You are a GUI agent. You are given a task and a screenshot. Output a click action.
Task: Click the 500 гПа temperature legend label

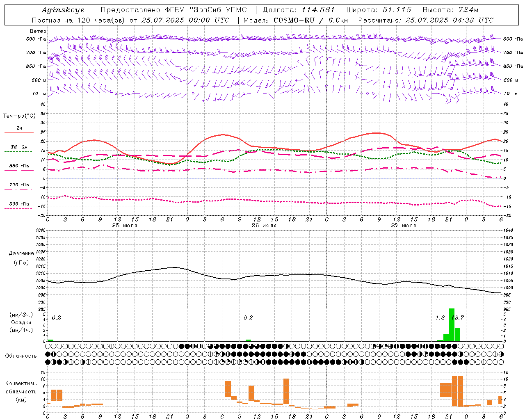tap(19, 204)
